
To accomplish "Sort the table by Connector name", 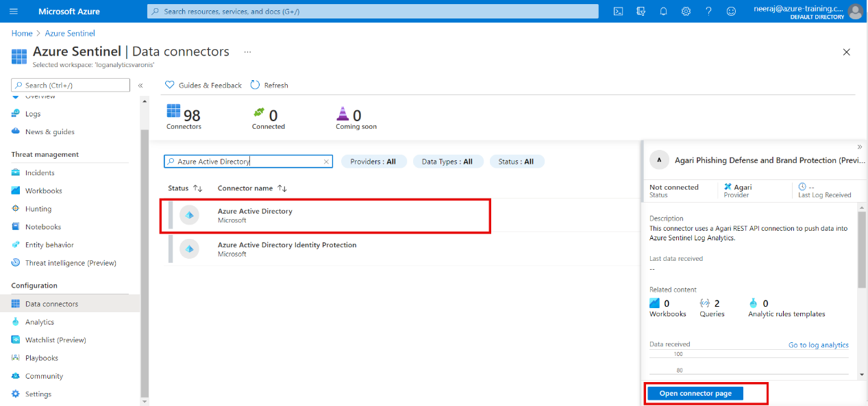I will 252,188.
